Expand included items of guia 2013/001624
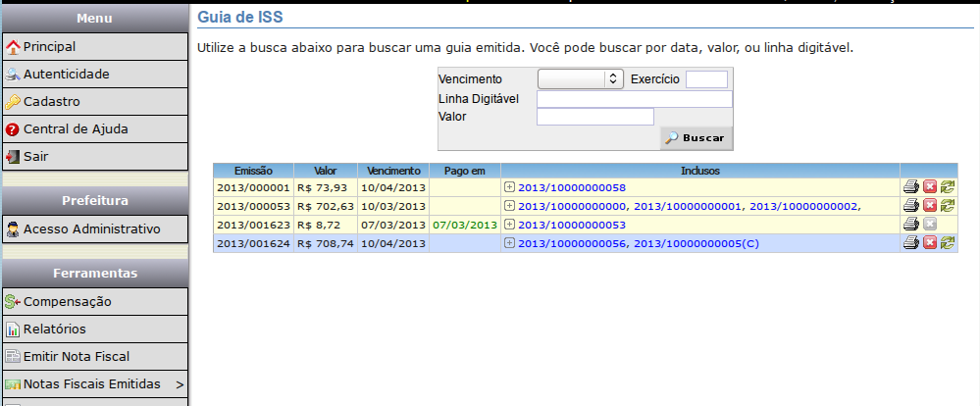 click(x=509, y=243)
